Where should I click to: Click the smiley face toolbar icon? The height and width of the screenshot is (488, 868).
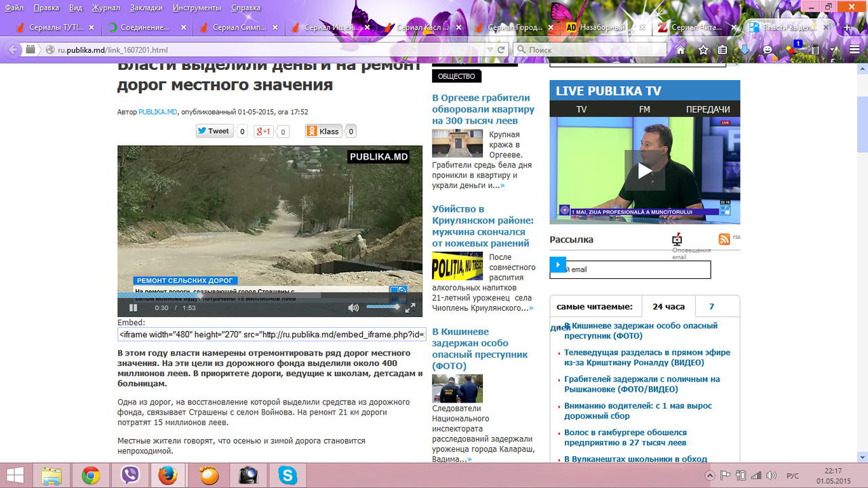(768, 50)
